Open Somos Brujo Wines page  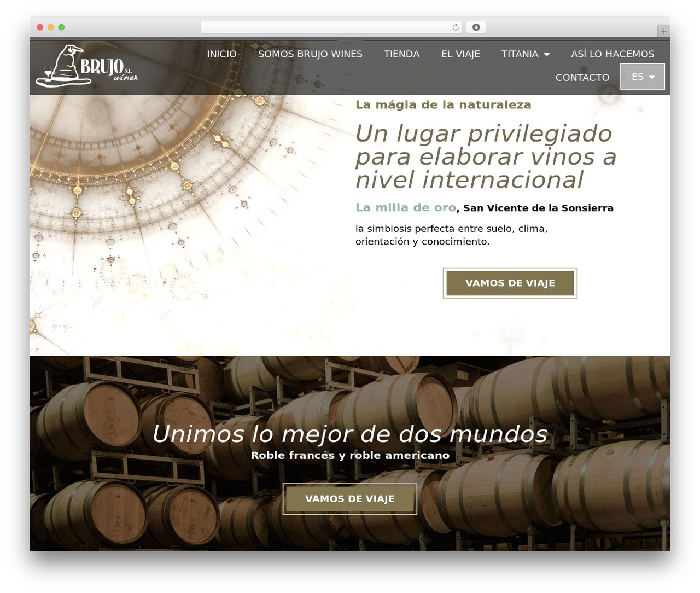tap(310, 54)
